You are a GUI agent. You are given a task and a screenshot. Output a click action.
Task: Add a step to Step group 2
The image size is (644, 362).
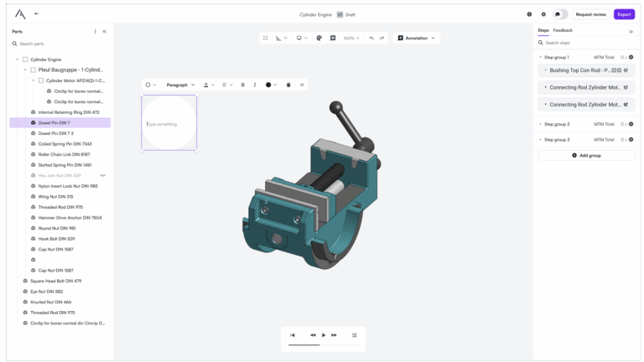pyautogui.click(x=631, y=124)
